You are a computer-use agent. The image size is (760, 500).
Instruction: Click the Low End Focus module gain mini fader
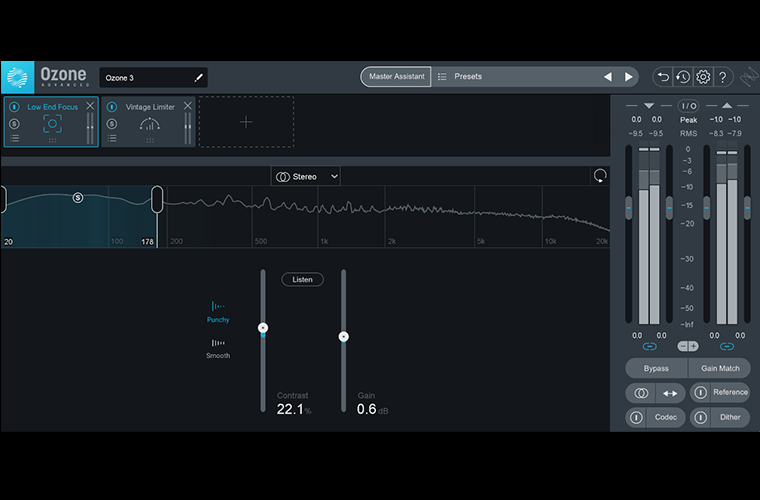click(x=90, y=128)
